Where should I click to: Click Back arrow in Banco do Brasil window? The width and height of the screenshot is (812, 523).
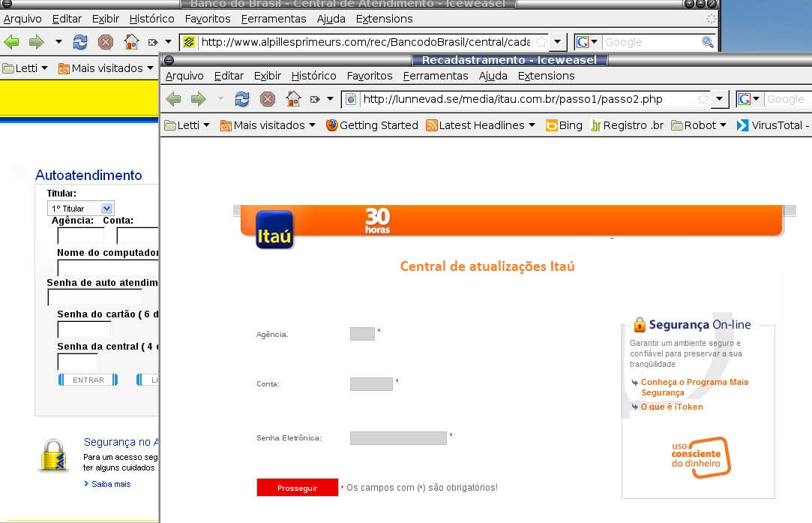(11, 41)
